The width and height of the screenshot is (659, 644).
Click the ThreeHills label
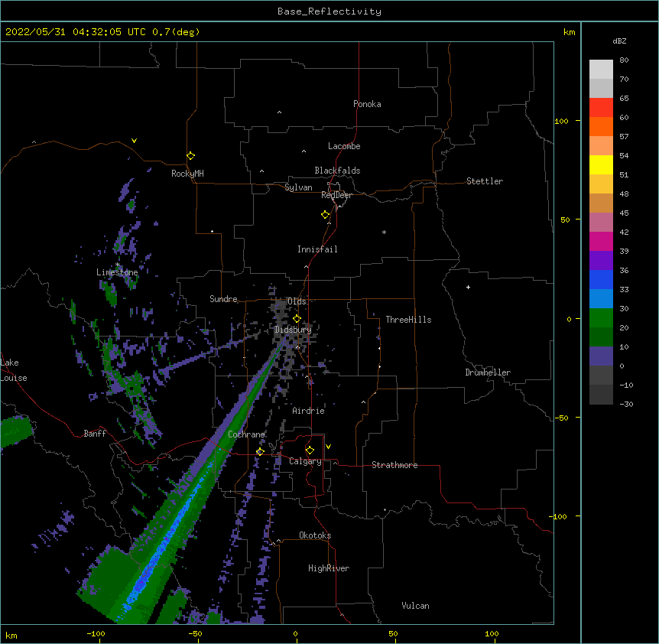408,320
